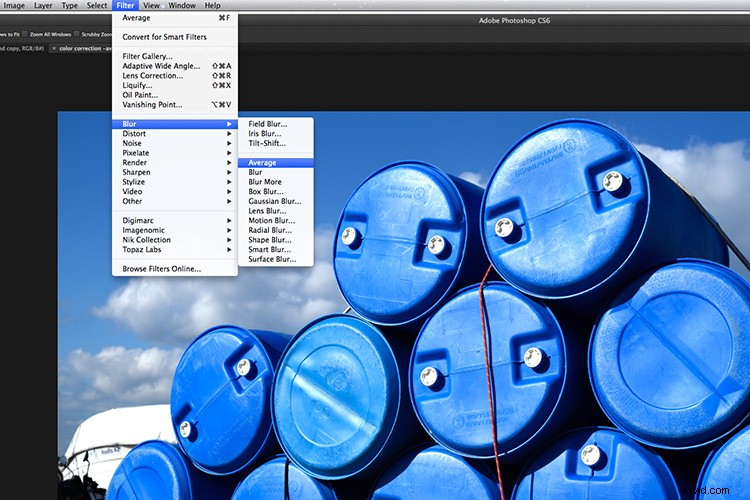Open the Gaussian Blur... dialog
Image resolution: width=750 pixels, height=500 pixels.
pyautogui.click(x=276, y=201)
